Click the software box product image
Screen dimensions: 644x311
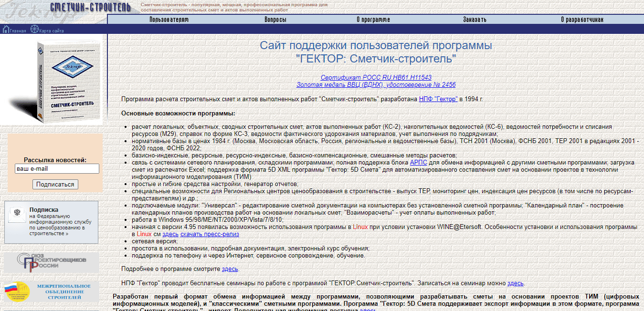coord(55,81)
